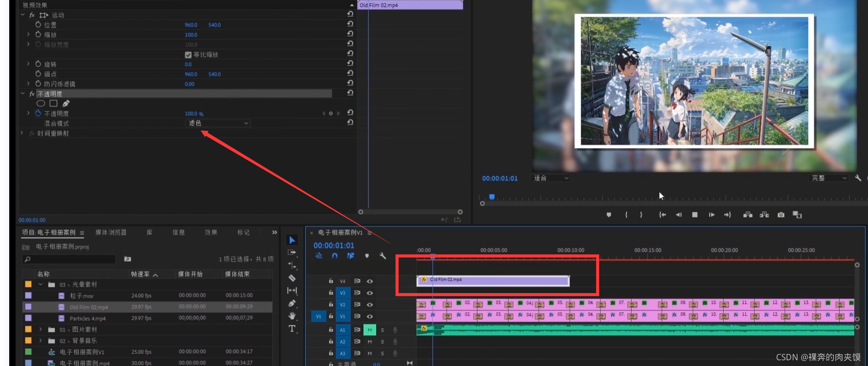
Task: Select the Track Select Forward tool
Action: point(292,253)
